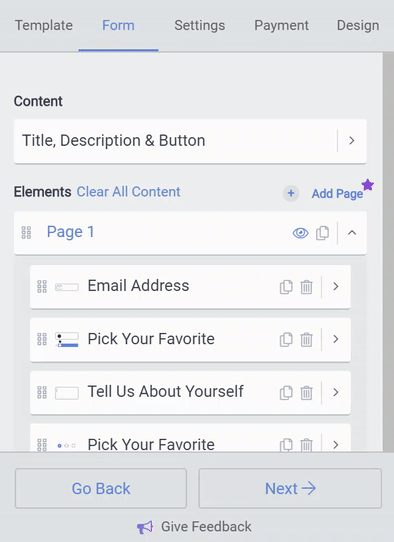
Task: Switch to the Settings tab
Action: [x=199, y=26]
